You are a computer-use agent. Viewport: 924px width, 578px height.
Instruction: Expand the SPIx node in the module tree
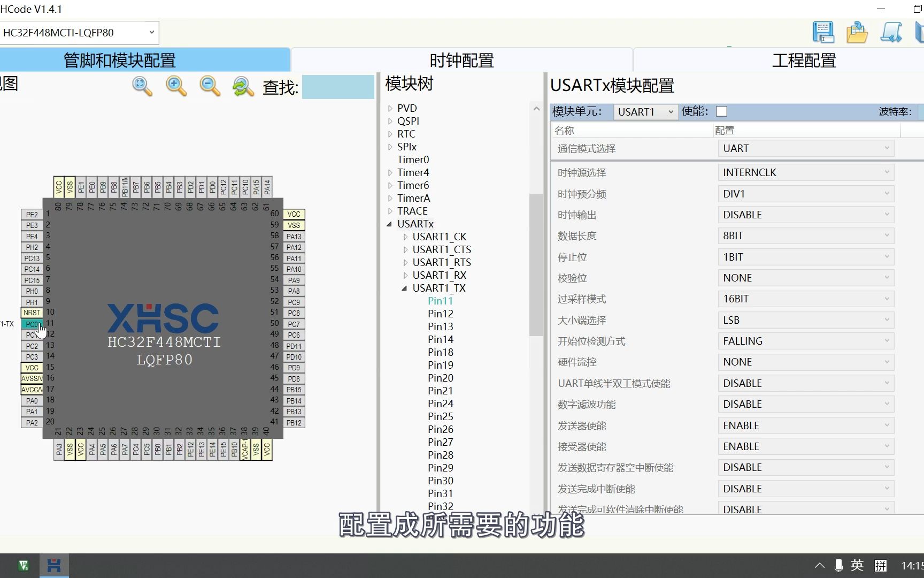pos(389,147)
